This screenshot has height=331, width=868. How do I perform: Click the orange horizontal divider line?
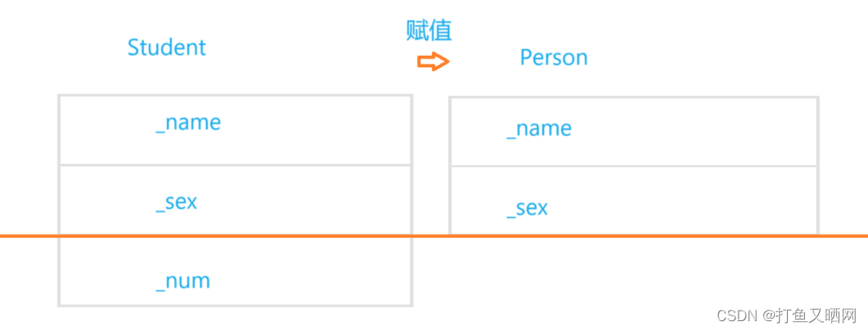[434, 236]
